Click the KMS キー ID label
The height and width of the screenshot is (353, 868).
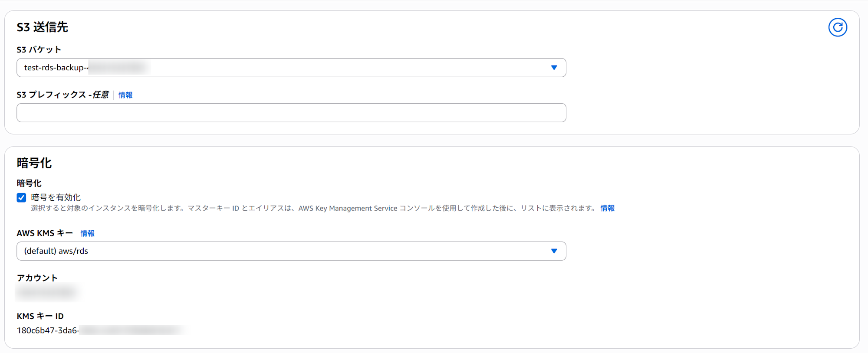pyautogui.click(x=40, y=316)
